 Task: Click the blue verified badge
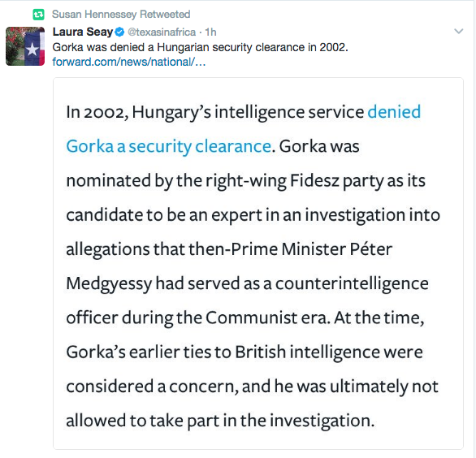tap(120, 32)
